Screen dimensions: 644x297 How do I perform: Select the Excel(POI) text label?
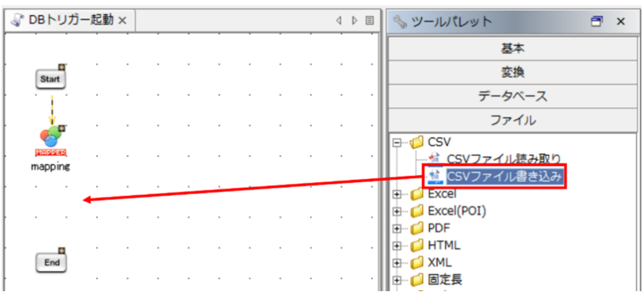pos(457,211)
